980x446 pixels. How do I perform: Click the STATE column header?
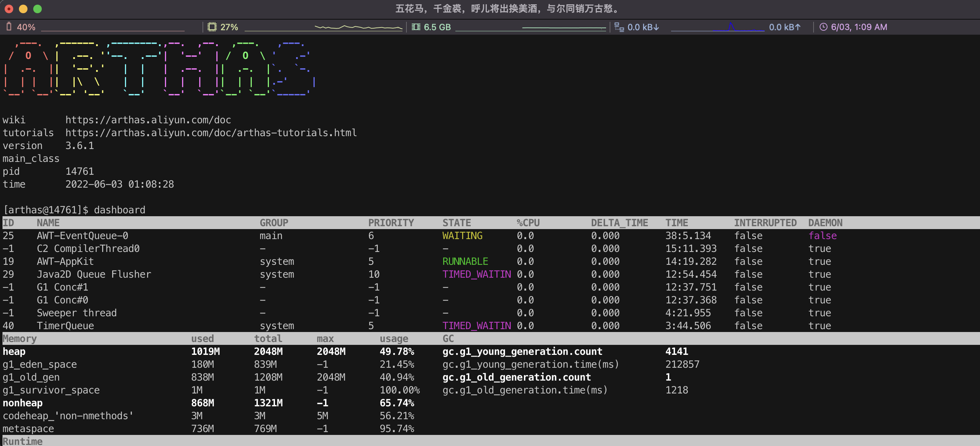[456, 223]
